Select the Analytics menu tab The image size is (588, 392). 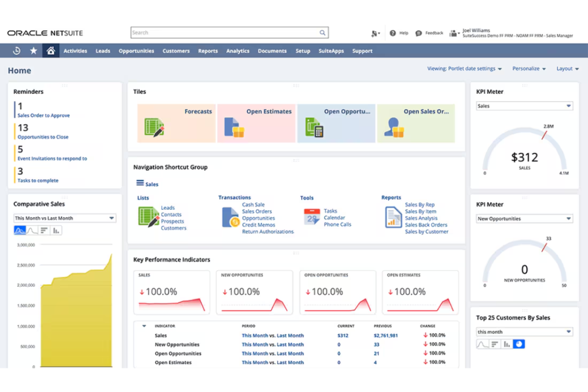(x=238, y=50)
